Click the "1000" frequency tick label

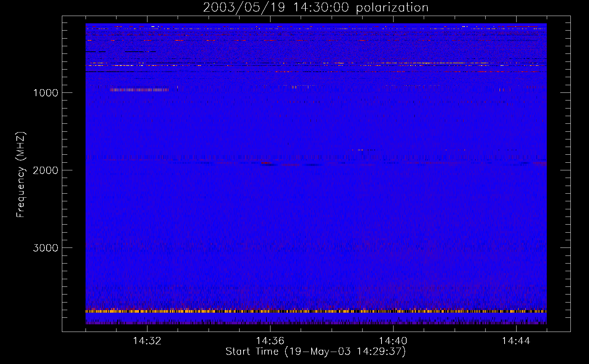pyautogui.click(x=46, y=93)
